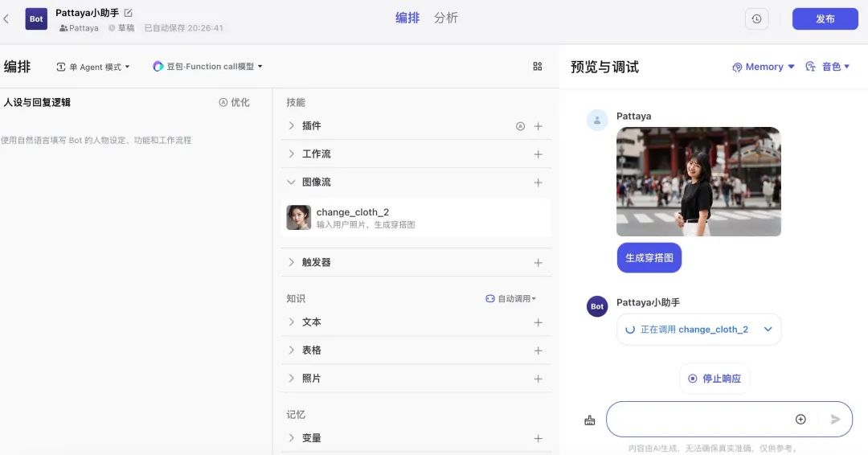Open the 自动调用 dropdown
This screenshot has width=868, height=455.
[x=510, y=298]
